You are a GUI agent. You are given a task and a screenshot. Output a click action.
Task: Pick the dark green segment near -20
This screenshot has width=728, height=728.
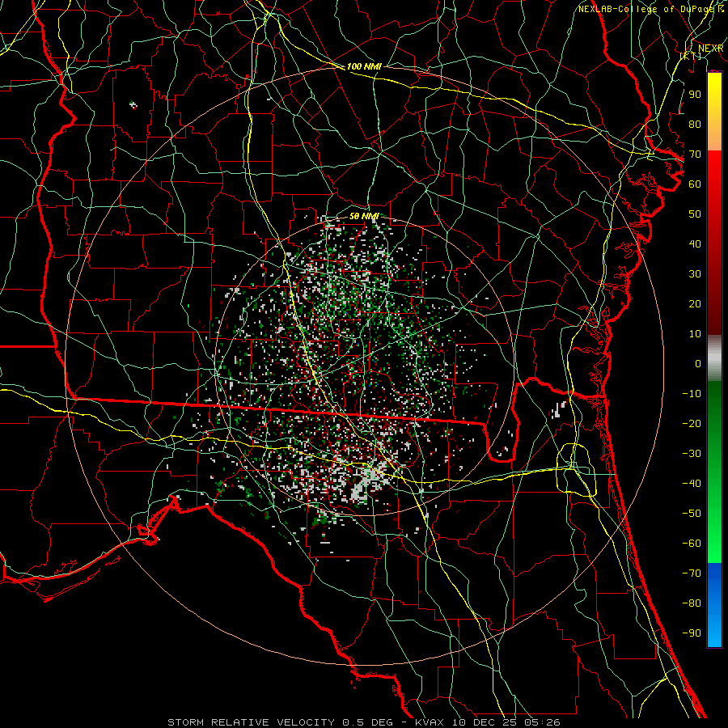(714, 418)
